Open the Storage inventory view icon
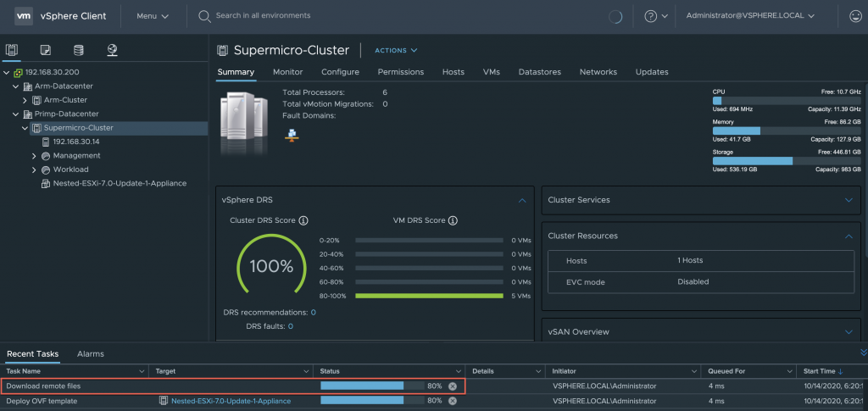Viewport: 868px width, 411px height. [79, 50]
